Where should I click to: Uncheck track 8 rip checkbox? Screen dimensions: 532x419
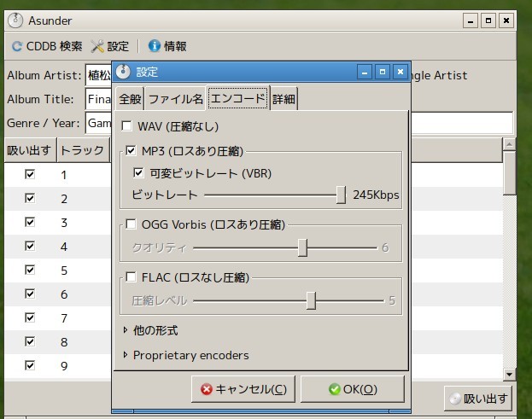(x=30, y=341)
